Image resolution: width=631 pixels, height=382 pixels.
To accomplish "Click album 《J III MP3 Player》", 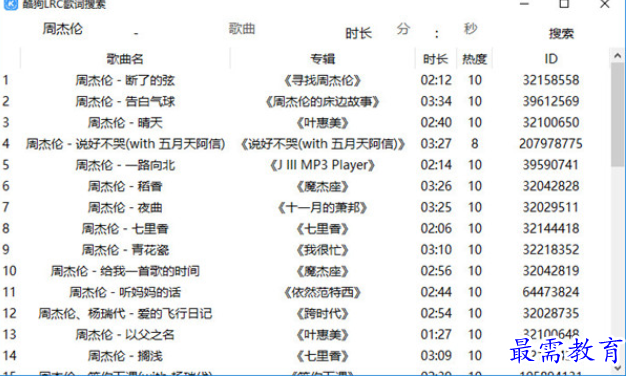I will click(322, 165).
